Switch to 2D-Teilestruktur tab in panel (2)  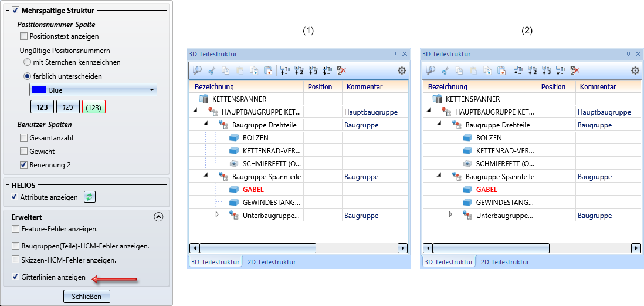coord(505,261)
